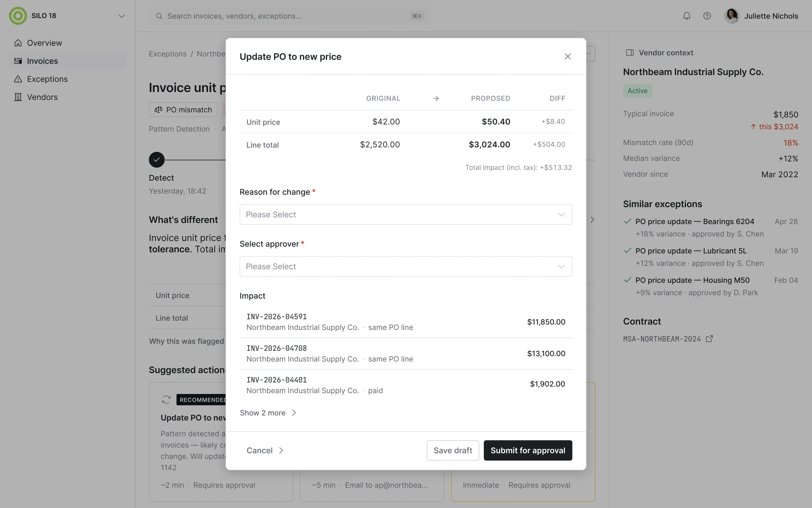Click the PO mismatch tag
Screen dimensions: 812x508
coord(183,110)
